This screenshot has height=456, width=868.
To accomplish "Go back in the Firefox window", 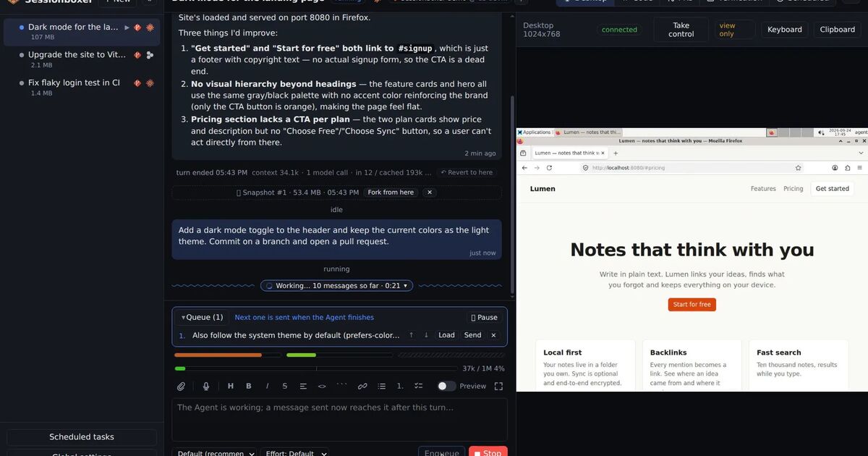I will pos(524,167).
